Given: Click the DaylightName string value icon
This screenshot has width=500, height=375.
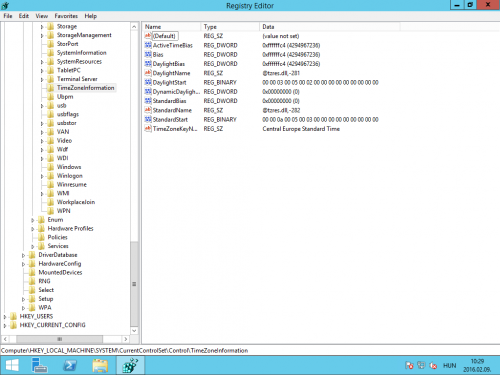Looking at the screenshot, I should pyautogui.click(x=148, y=73).
